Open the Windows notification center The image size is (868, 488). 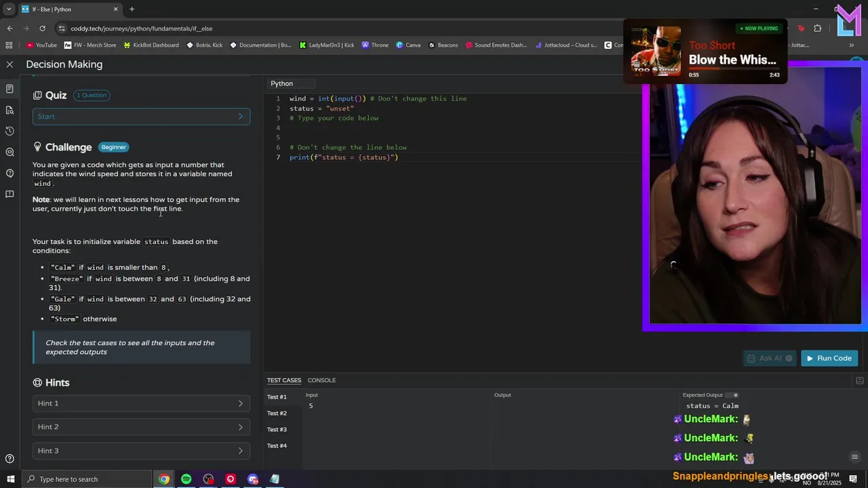tap(853, 479)
